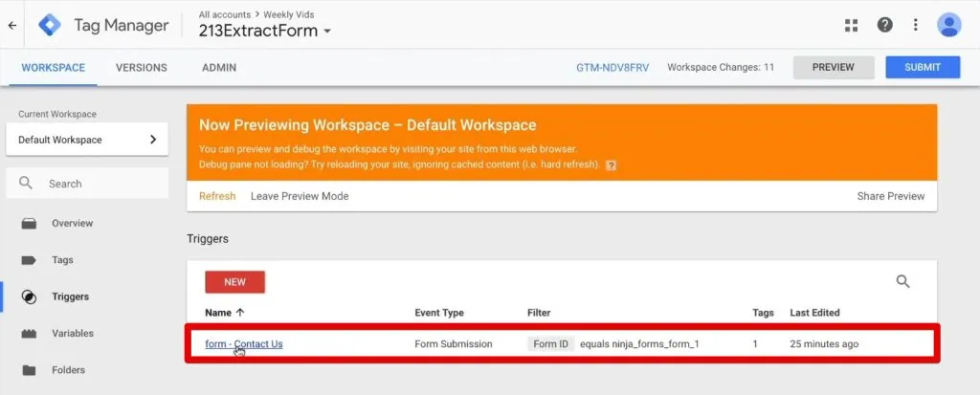Search triggers with the magnifier icon

point(902,281)
